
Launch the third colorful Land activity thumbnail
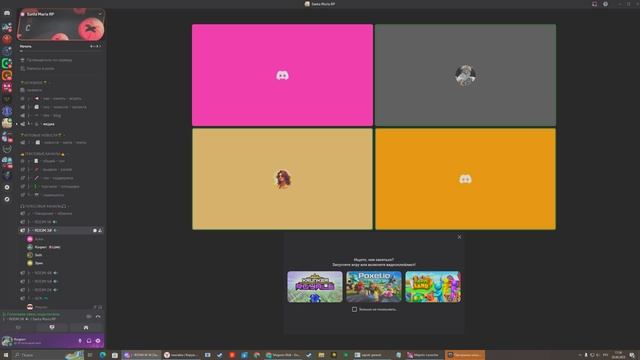pyautogui.click(x=433, y=287)
